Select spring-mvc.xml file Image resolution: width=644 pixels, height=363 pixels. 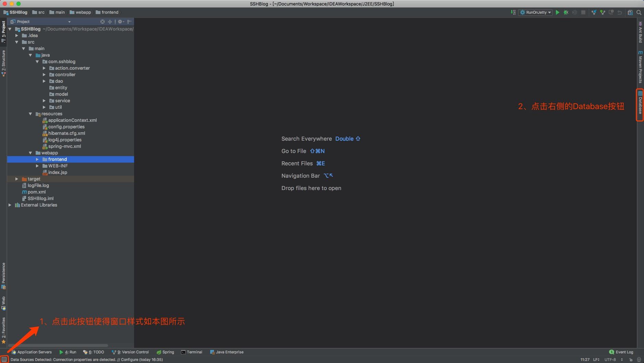click(x=64, y=147)
